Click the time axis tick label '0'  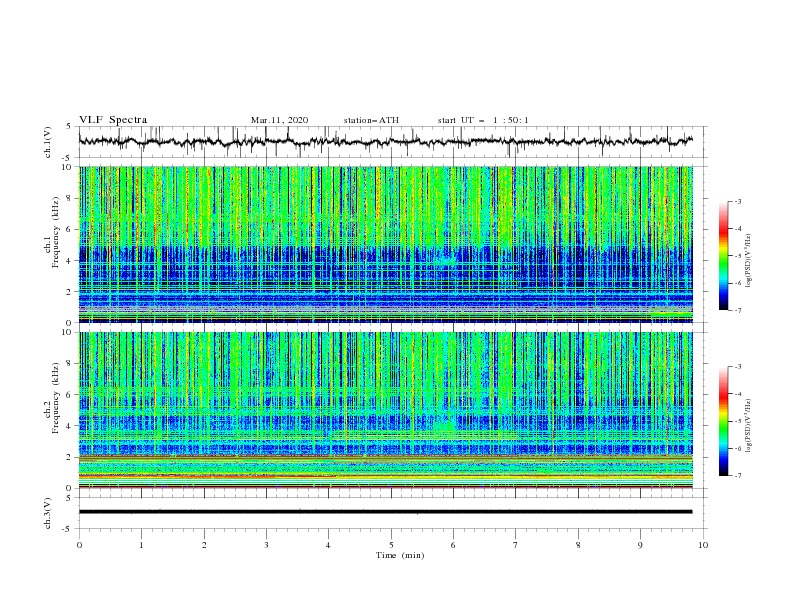(79, 545)
